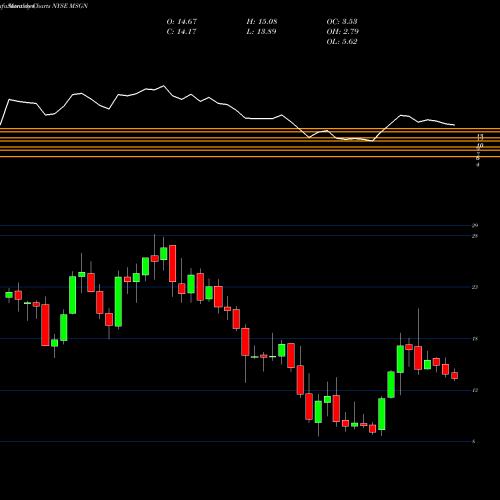500x500 pixels.
Task: Click the open price 'O: 14.67'
Action: coord(182,22)
